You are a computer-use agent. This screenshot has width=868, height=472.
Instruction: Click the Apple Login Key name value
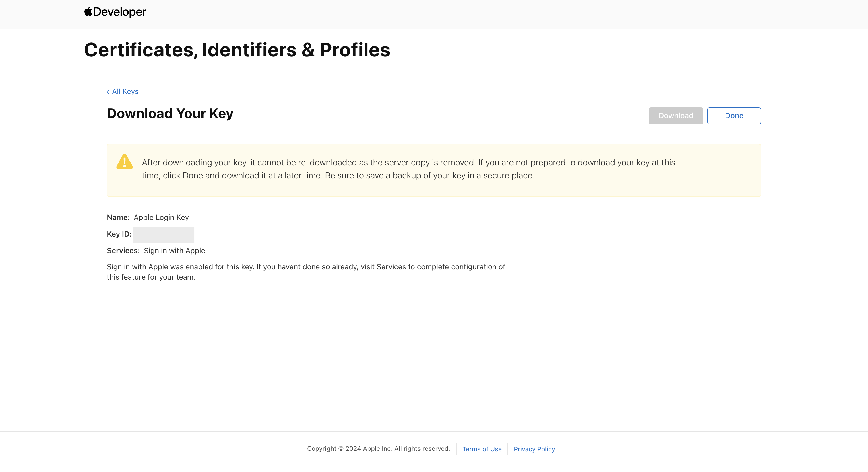click(161, 217)
